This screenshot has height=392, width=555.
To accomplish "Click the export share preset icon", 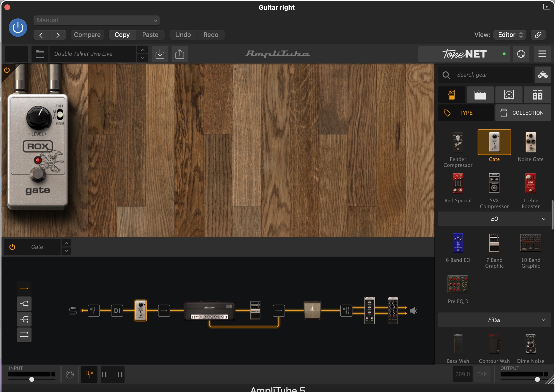I will [x=180, y=54].
